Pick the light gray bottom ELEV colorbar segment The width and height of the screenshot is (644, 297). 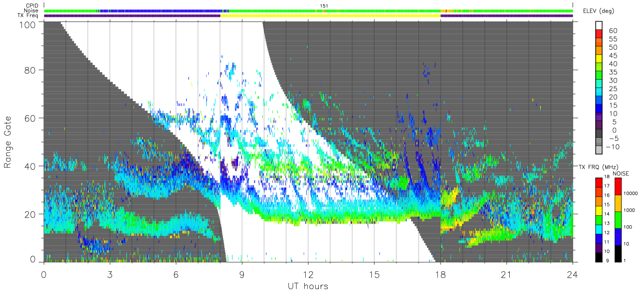tap(599, 150)
